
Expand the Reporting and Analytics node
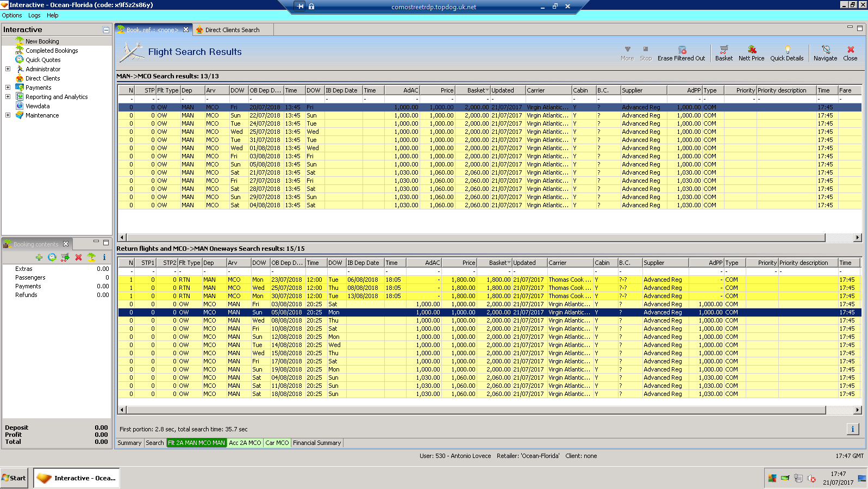pyautogui.click(x=8, y=97)
